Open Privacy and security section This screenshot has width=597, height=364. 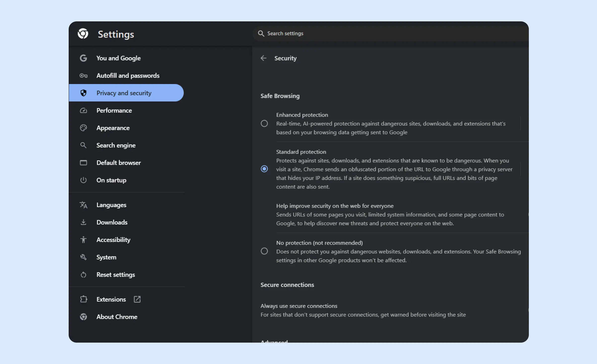pyautogui.click(x=126, y=93)
